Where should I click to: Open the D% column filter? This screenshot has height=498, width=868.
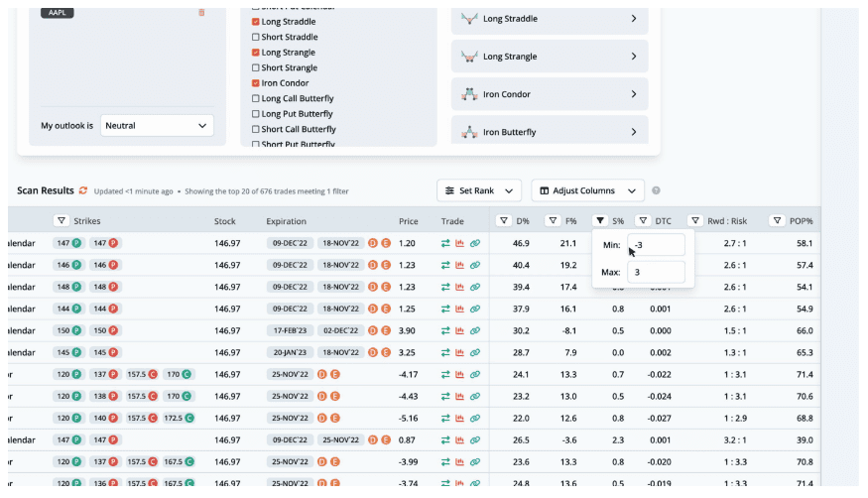coord(505,221)
